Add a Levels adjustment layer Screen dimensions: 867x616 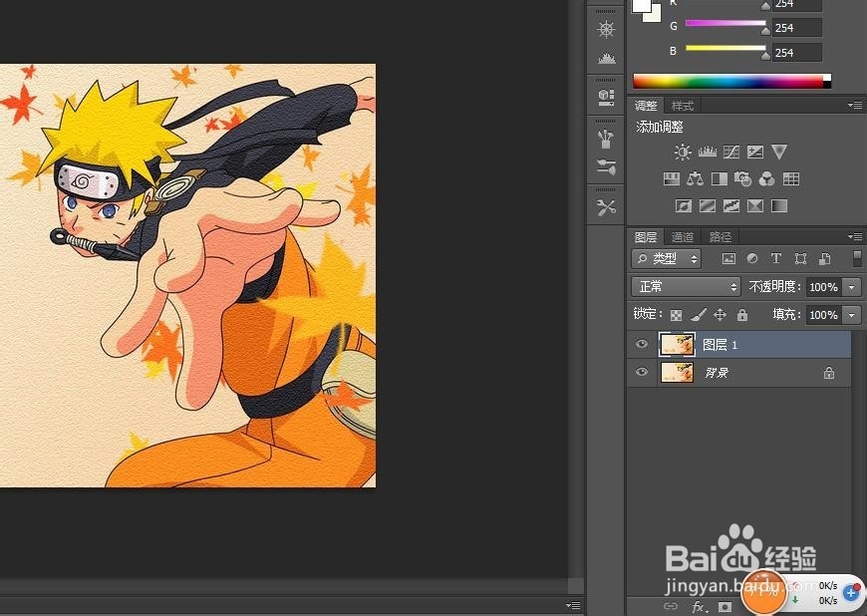pos(708,152)
